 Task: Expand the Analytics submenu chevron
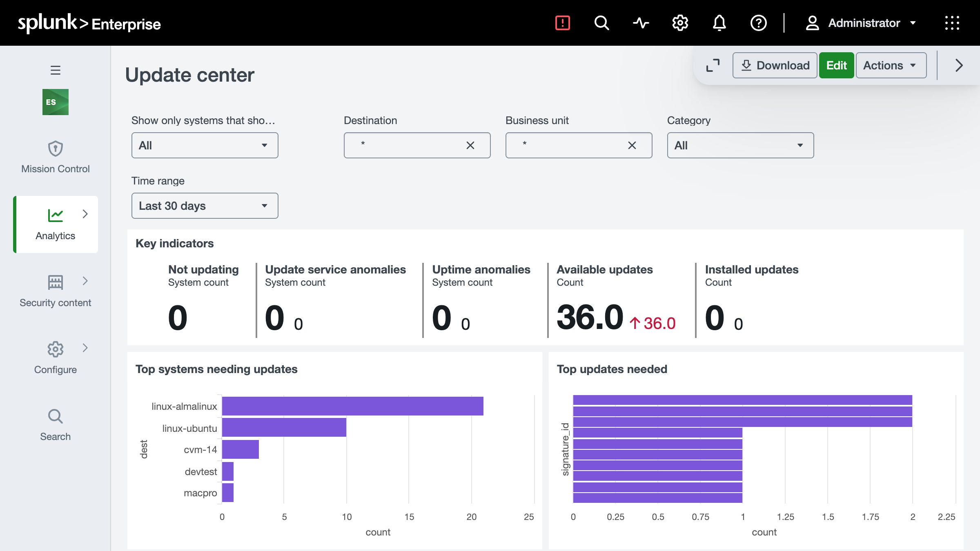[x=85, y=214]
